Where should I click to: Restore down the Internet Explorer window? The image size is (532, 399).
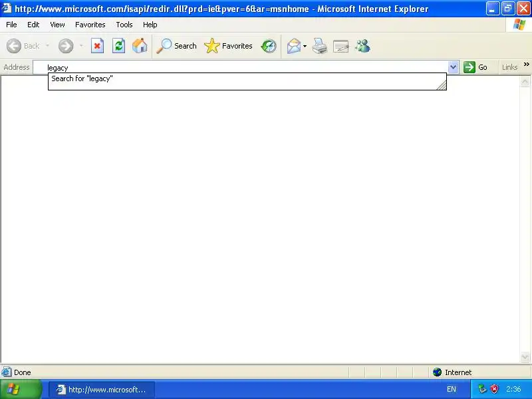pos(508,9)
